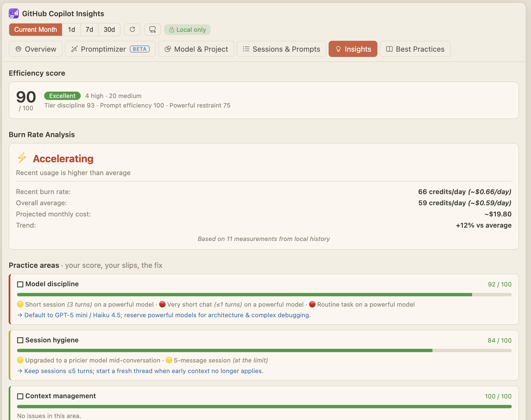
Task: Tick the Context management checkbox
Action: pos(20,396)
